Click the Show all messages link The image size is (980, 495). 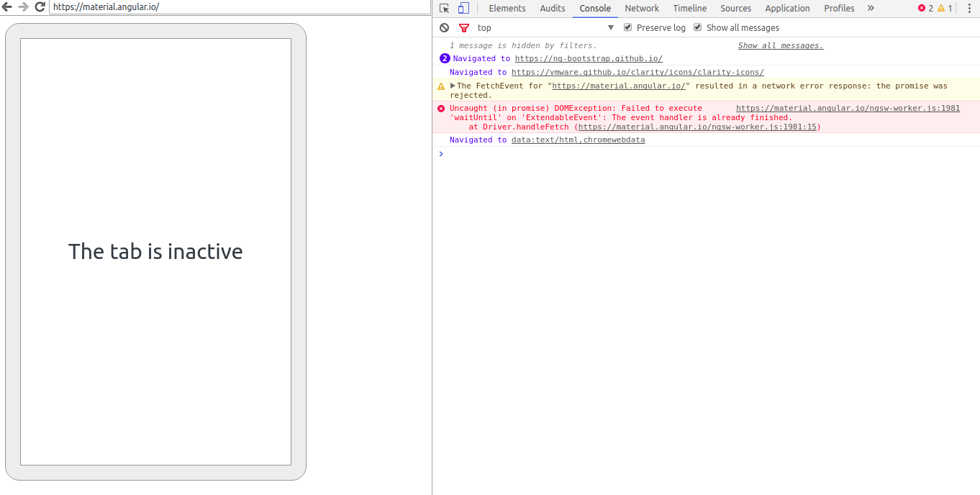780,45
